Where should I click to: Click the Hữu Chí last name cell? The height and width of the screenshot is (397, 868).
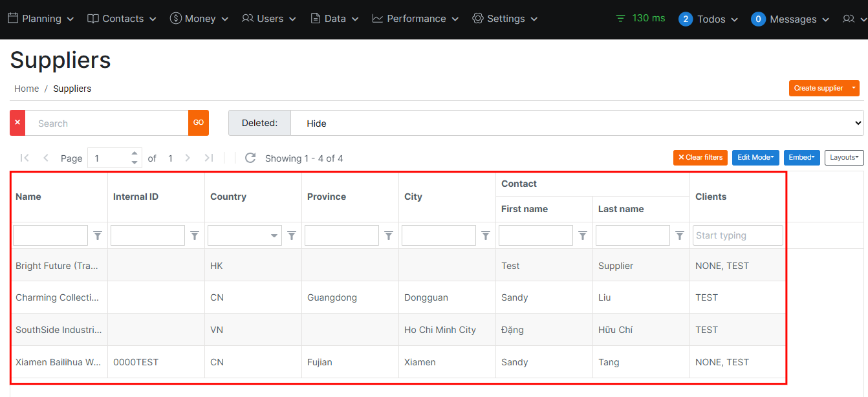(x=641, y=330)
